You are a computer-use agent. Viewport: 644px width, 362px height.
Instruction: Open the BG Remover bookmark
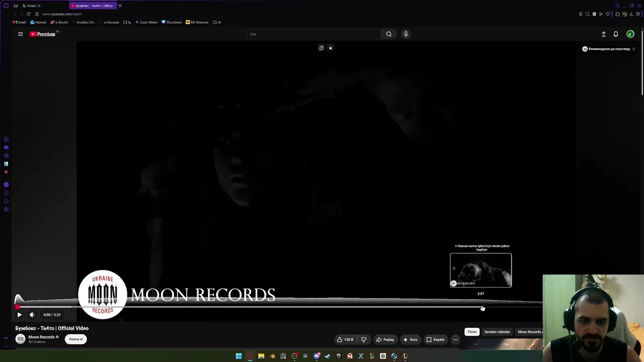pyautogui.click(x=197, y=22)
